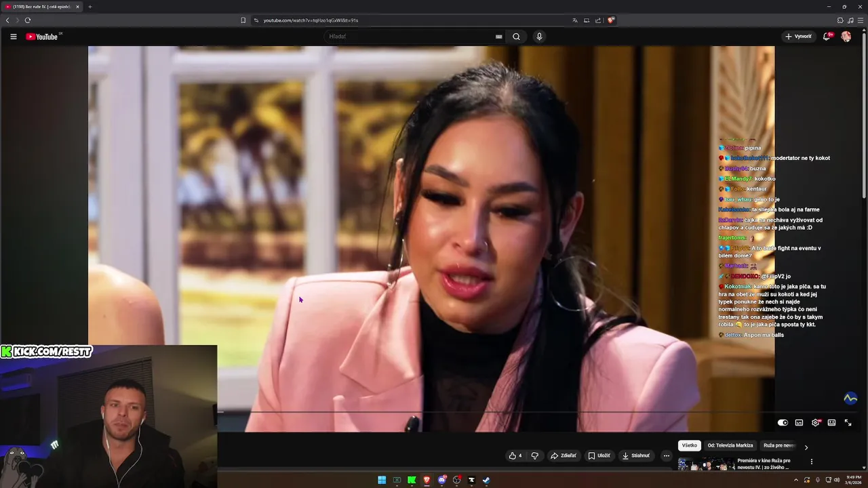Viewport: 868px width, 488px height.
Task: Close the Bez ruže IV. browser tab
Action: pos(77,7)
